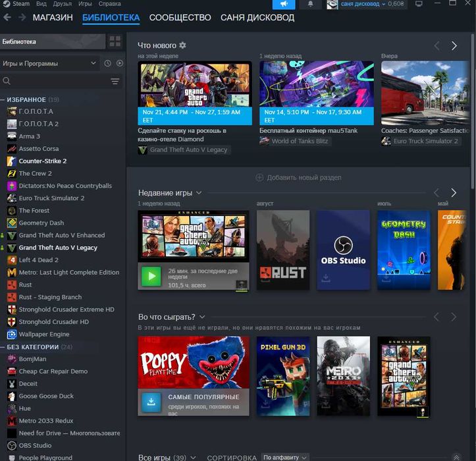476x461 pixels.
Task: Collapse the ИЗБРАННОЕ category
Action: click(3, 99)
